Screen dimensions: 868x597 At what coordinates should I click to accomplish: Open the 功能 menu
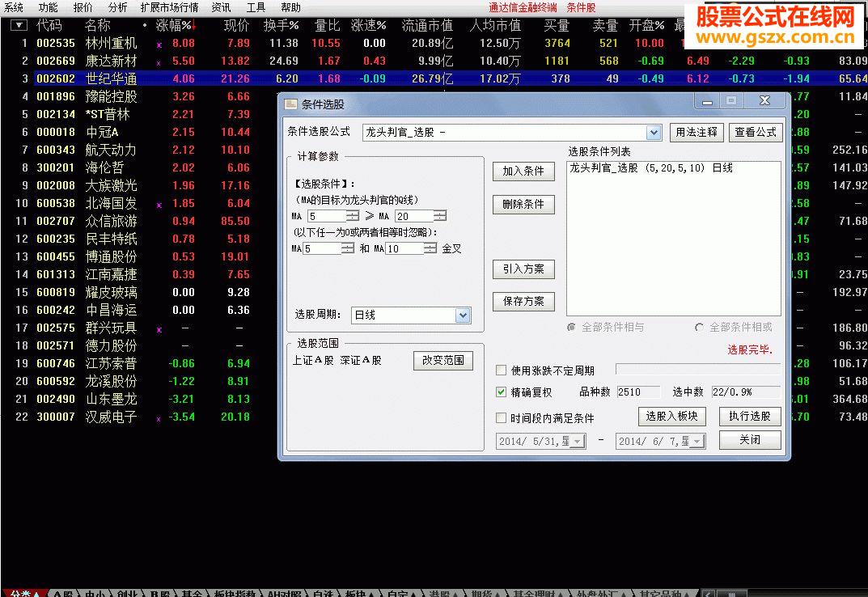(49, 7)
